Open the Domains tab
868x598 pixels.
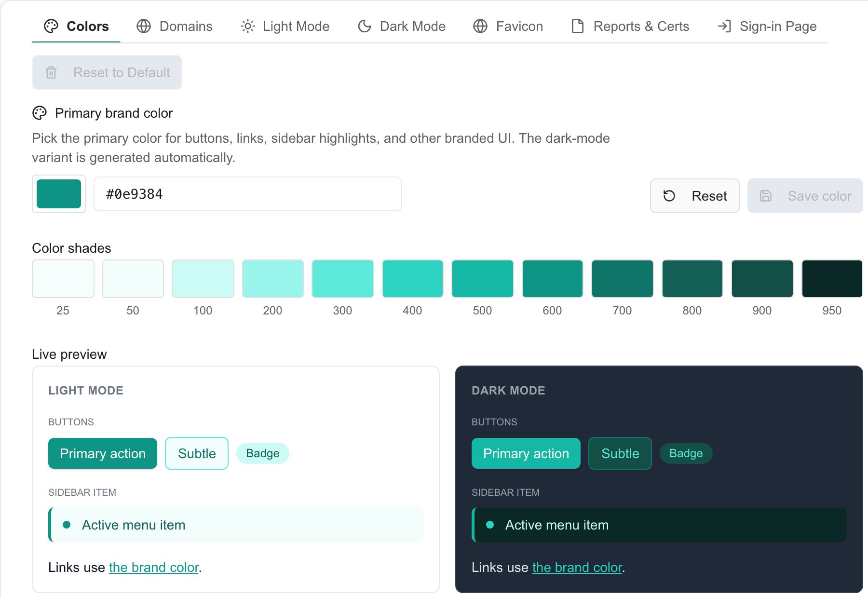coord(174,26)
